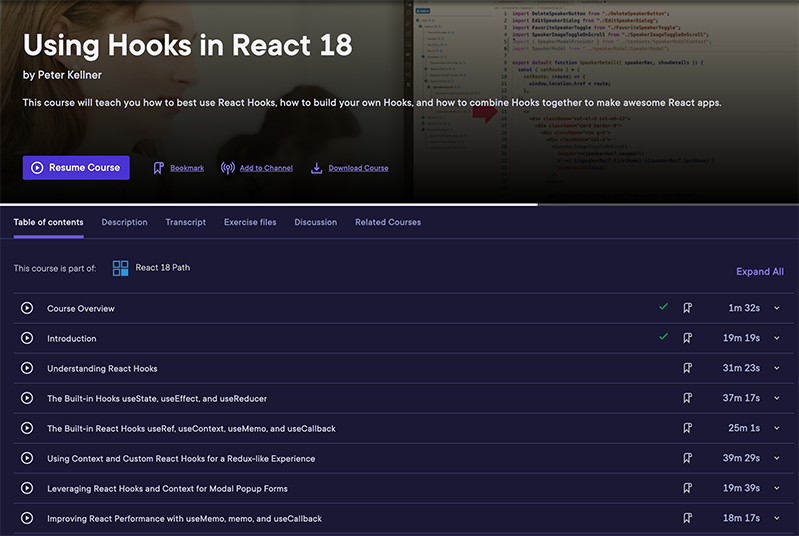Click the Using Hooks in React 18 heading

(188, 45)
